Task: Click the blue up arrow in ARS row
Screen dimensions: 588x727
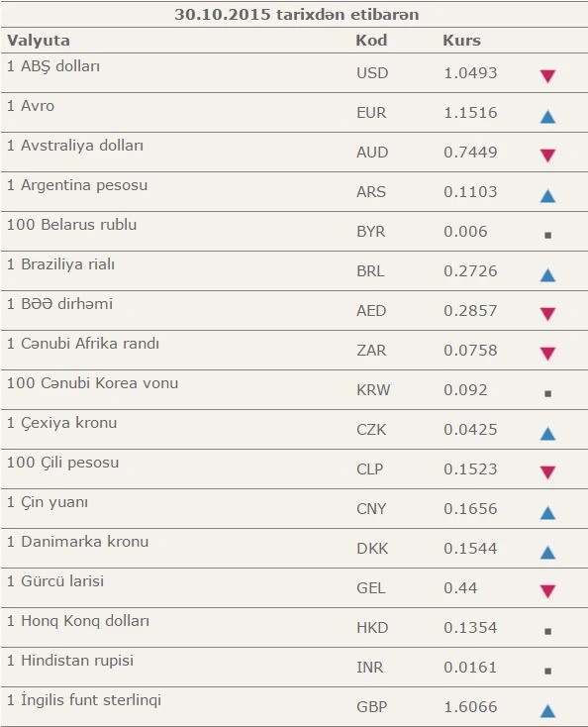Action: (x=547, y=196)
